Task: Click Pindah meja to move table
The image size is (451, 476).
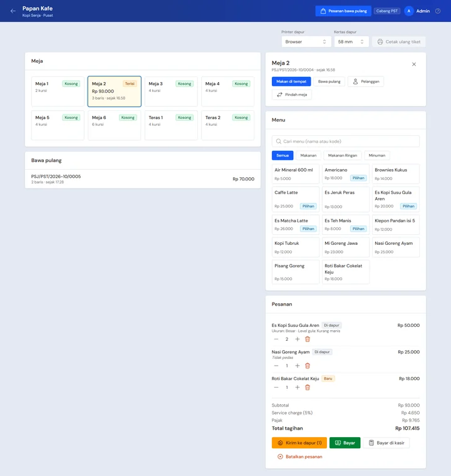Action: 291,95
